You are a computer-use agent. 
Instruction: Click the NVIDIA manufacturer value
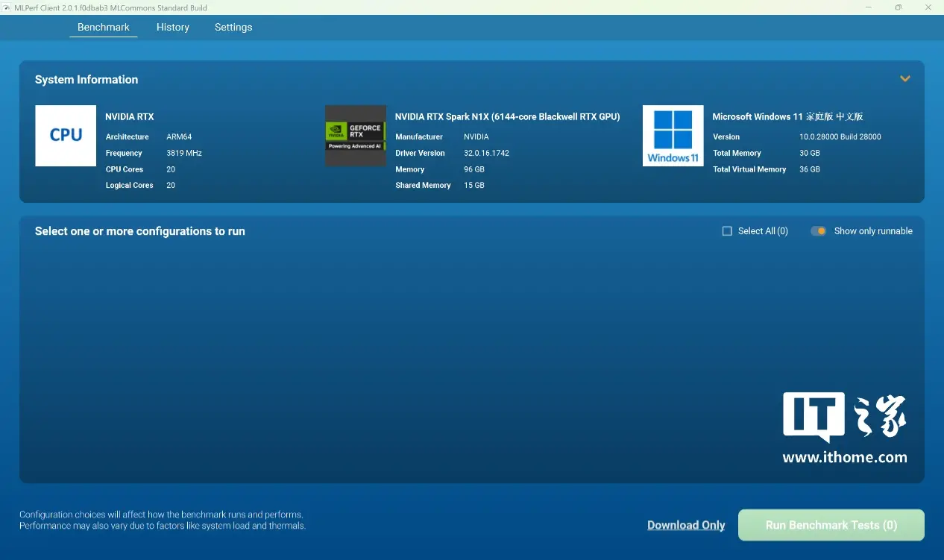[x=476, y=137]
